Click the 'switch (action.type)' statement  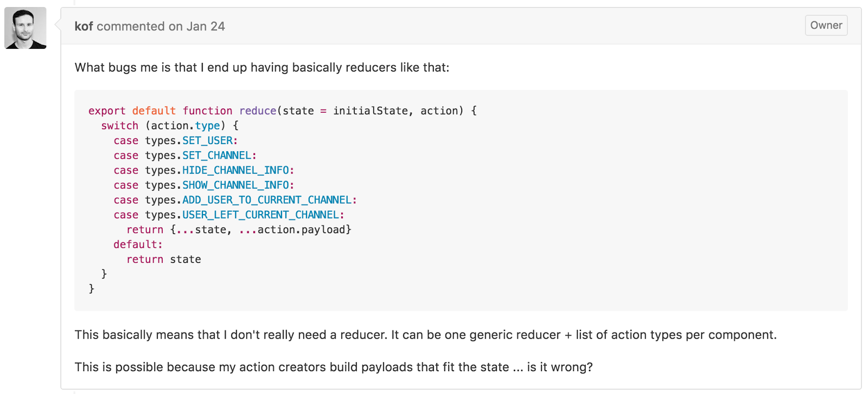point(163,125)
